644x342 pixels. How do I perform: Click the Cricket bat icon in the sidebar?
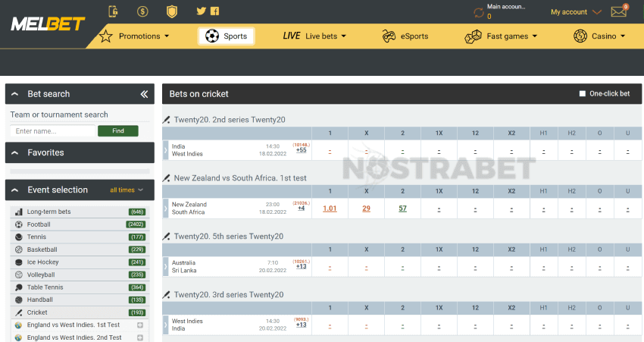tap(18, 312)
